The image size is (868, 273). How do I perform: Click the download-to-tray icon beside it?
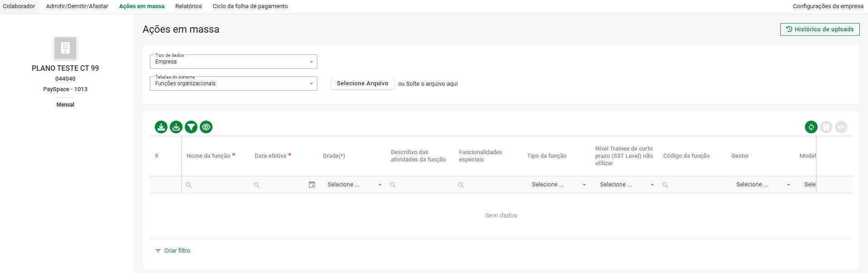(x=176, y=127)
